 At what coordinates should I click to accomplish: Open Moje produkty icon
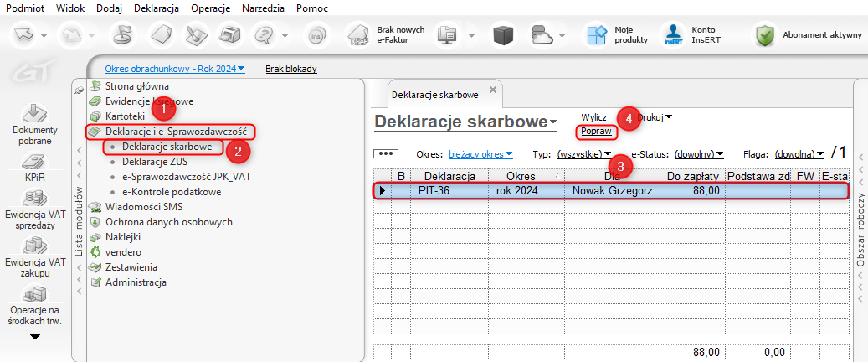pyautogui.click(x=598, y=35)
